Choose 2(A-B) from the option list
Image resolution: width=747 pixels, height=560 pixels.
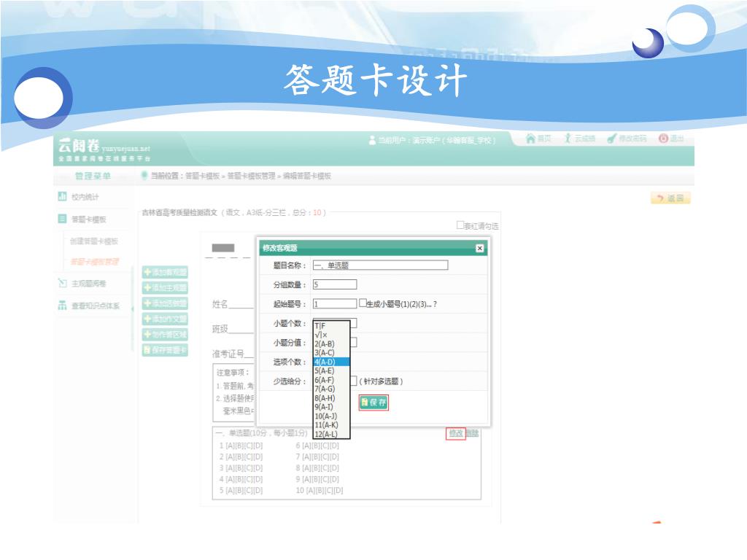tap(331, 344)
